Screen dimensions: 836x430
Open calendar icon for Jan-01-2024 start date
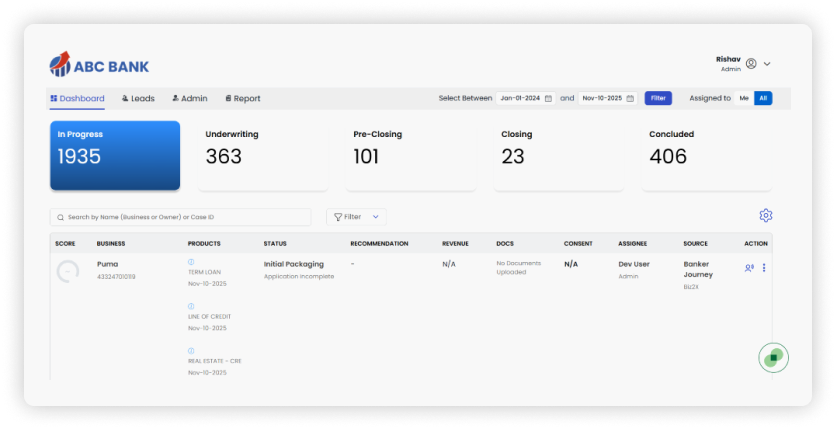pyautogui.click(x=548, y=98)
